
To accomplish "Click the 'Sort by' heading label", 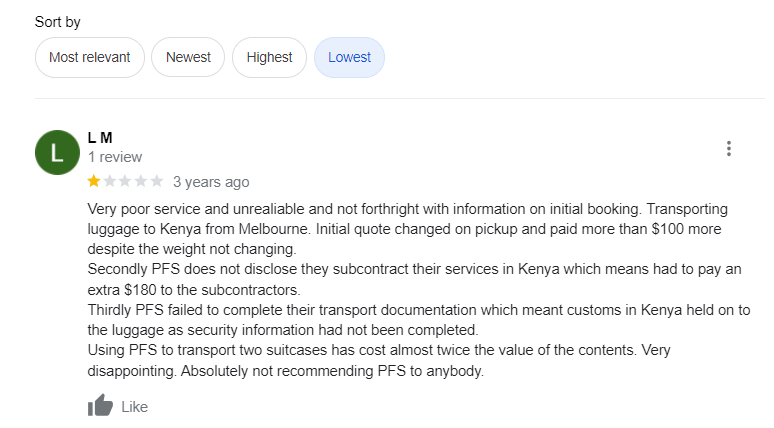I will coord(58,22).
